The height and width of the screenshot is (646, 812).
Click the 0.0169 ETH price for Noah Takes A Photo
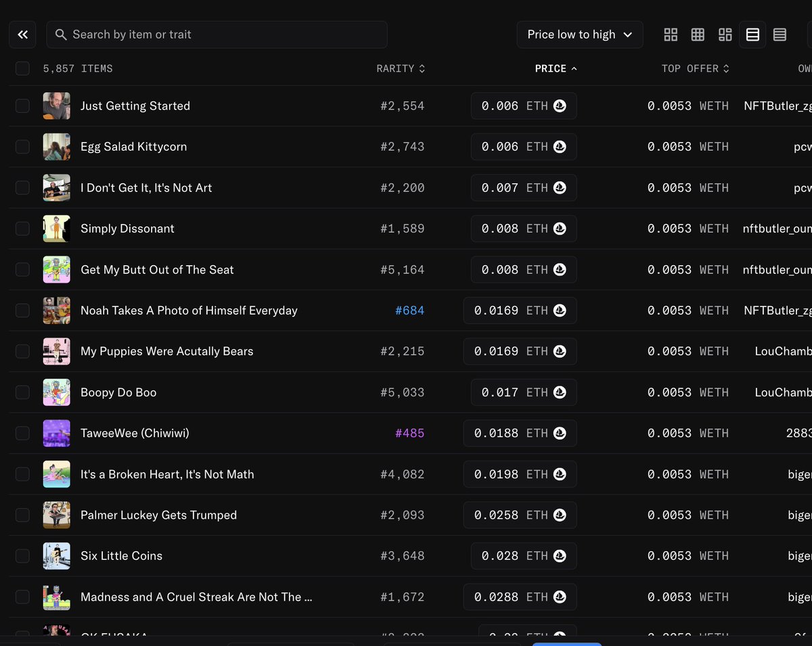point(520,310)
